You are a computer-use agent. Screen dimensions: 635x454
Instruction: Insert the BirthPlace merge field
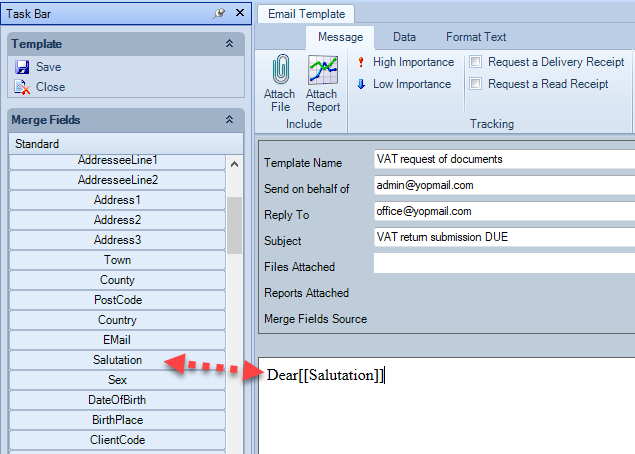coord(117,420)
